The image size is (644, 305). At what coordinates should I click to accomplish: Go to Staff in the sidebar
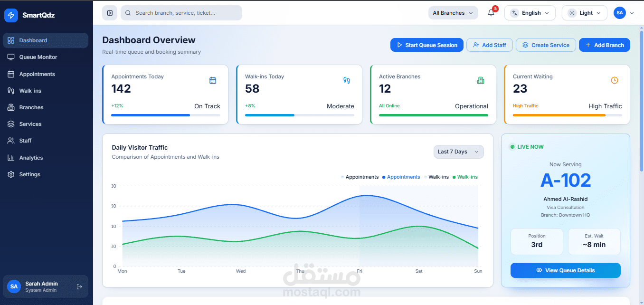pyautogui.click(x=46, y=141)
